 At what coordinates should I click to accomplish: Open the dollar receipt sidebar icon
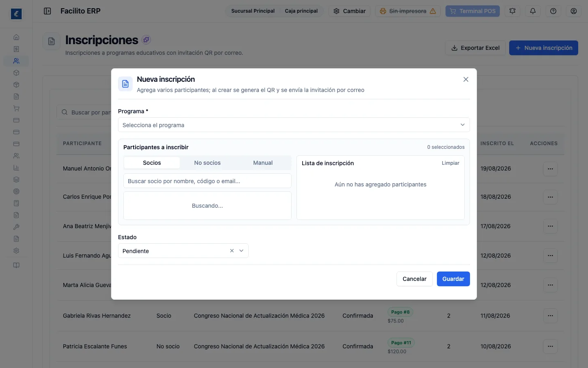16,49
